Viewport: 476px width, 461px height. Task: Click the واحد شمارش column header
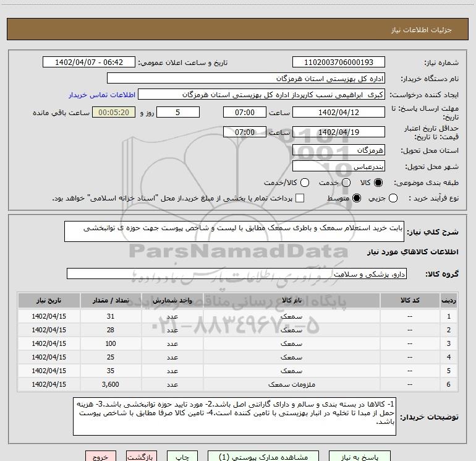click(172, 300)
